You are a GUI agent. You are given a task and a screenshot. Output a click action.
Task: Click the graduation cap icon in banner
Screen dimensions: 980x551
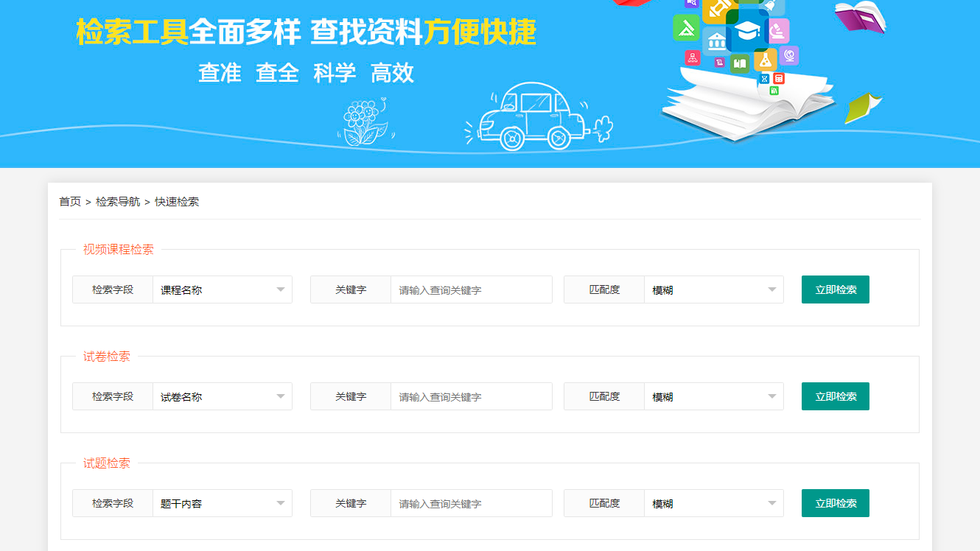747,31
